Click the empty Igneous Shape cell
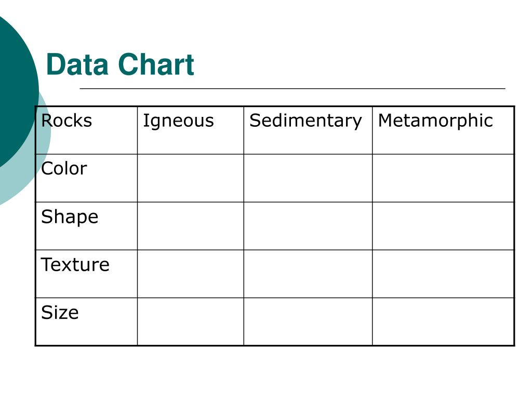 click(x=191, y=226)
